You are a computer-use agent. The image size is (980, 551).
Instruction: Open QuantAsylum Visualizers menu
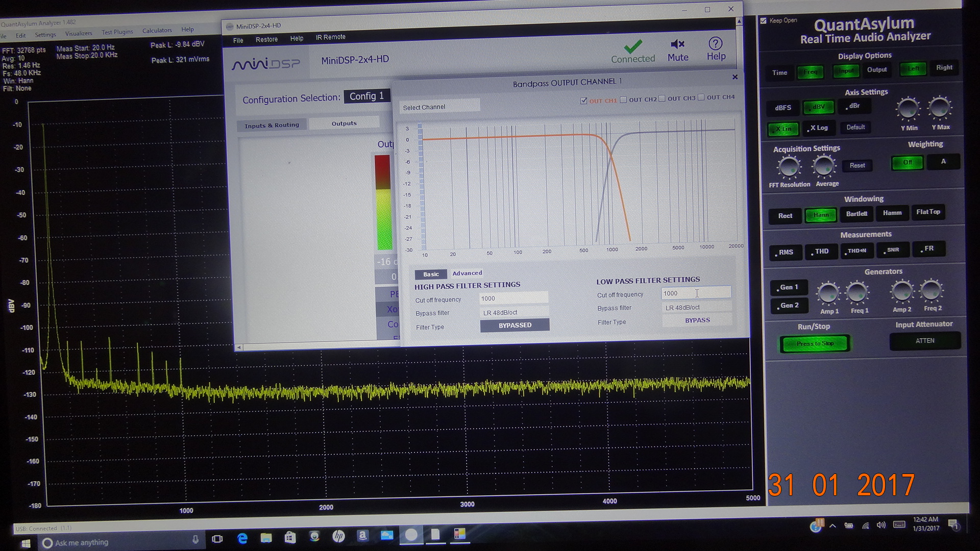[x=79, y=34]
